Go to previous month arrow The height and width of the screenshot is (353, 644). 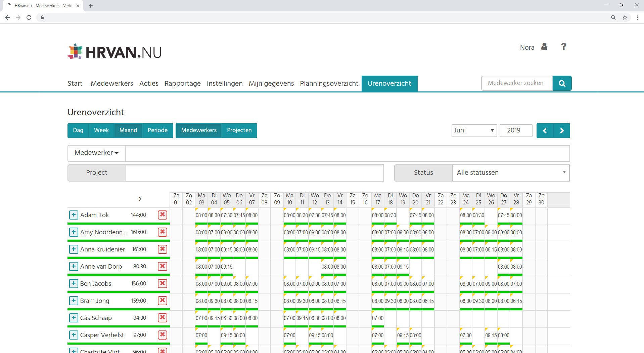point(545,131)
